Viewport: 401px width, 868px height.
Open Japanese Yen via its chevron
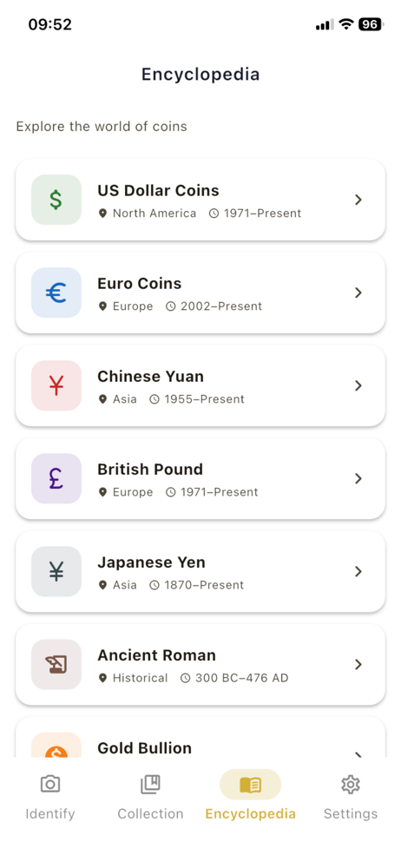click(x=358, y=572)
